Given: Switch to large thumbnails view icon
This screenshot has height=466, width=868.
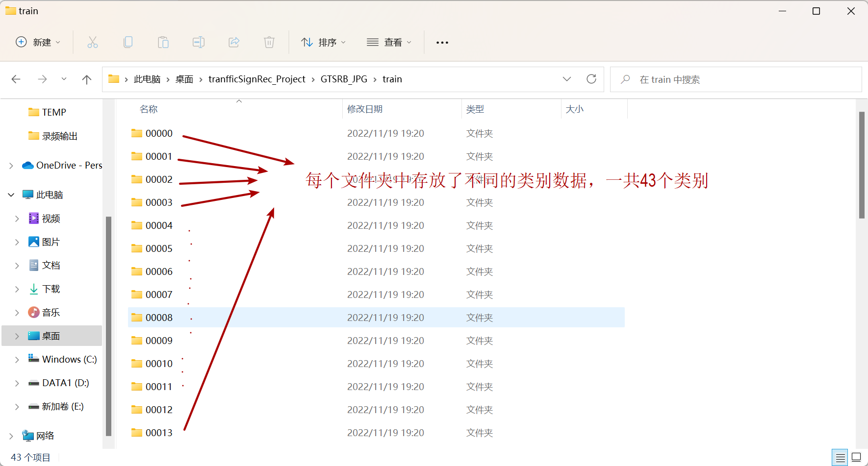Looking at the screenshot, I should click(x=856, y=458).
